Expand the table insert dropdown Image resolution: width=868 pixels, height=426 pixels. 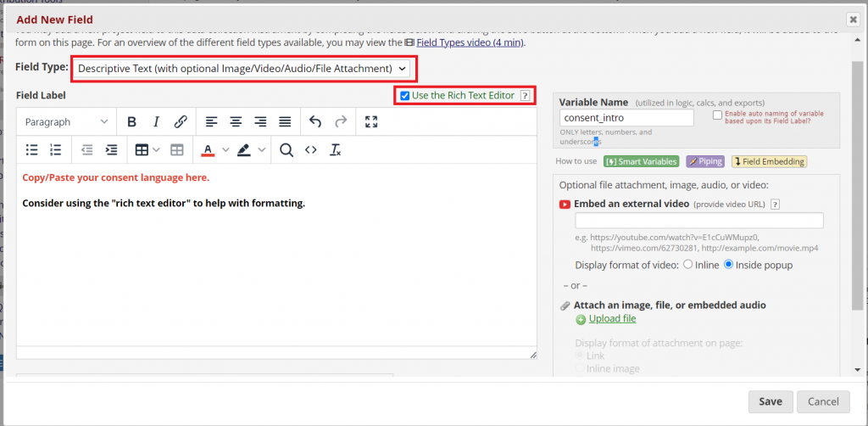(x=158, y=150)
